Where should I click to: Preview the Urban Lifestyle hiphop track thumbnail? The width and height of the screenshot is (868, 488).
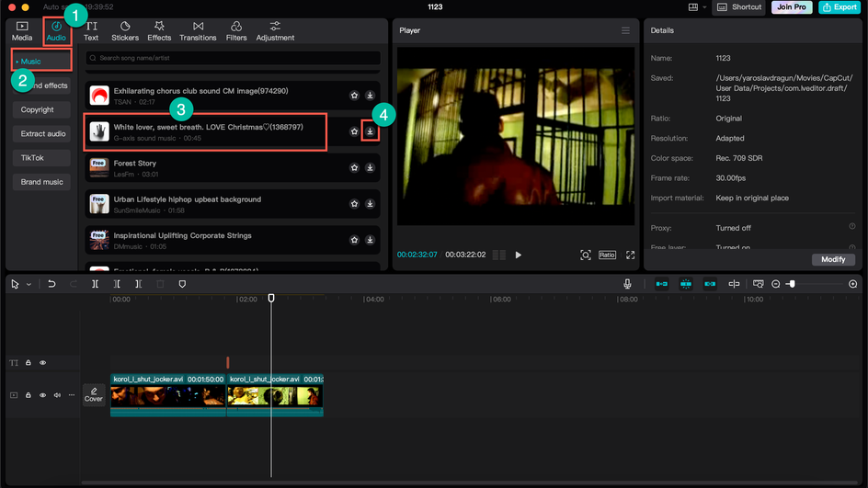99,204
